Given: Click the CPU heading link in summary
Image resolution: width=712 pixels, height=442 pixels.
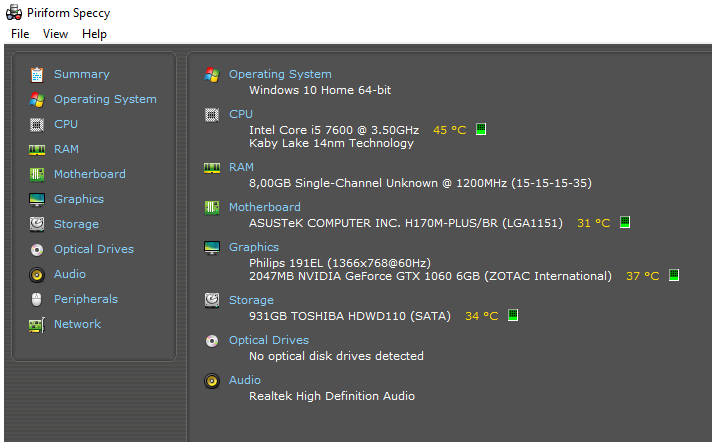Looking at the screenshot, I should tap(241, 114).
